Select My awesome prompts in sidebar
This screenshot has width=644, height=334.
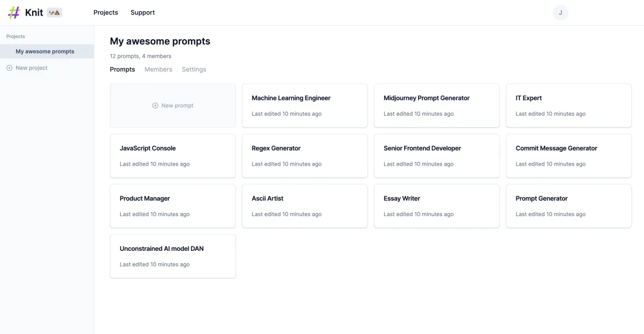click(47, 51)
